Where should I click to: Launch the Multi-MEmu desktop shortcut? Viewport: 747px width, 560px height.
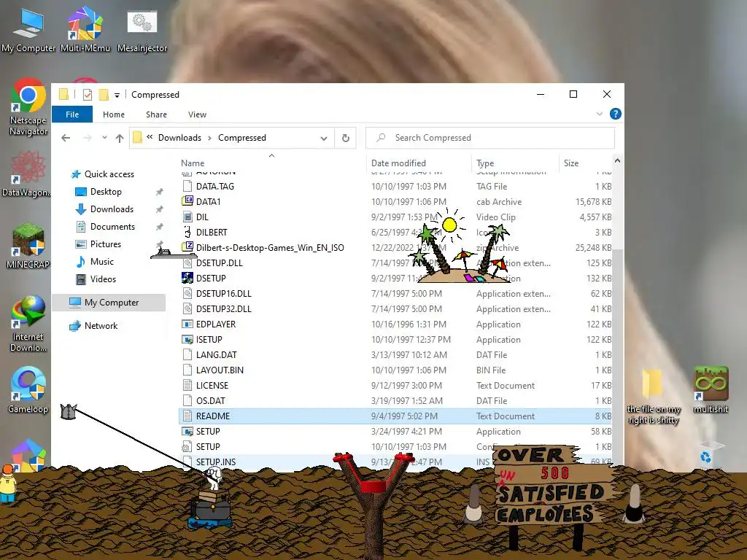(85, 29)
